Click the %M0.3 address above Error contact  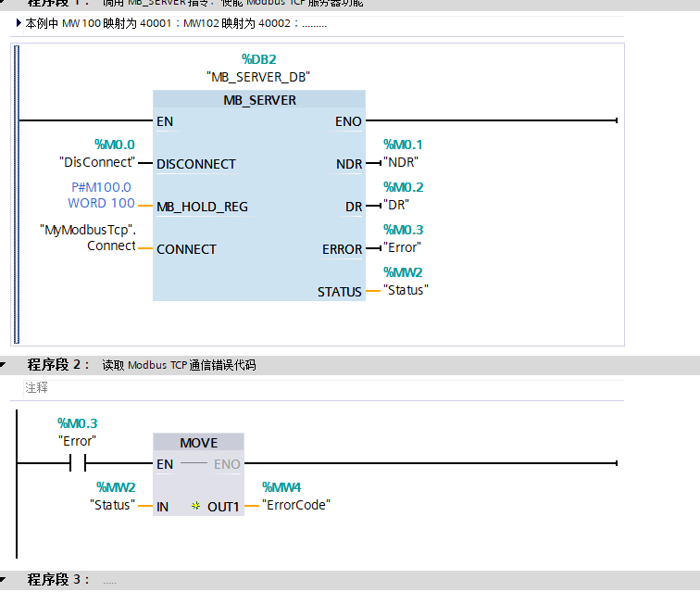[77, 423]
